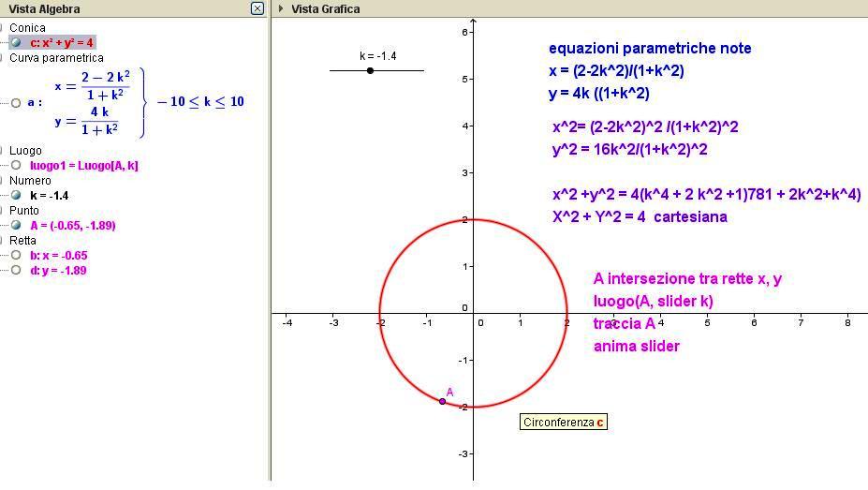Click the 'luogo(A, slider k)' text
The image size is (868, 490).
[x=654, y=301]
